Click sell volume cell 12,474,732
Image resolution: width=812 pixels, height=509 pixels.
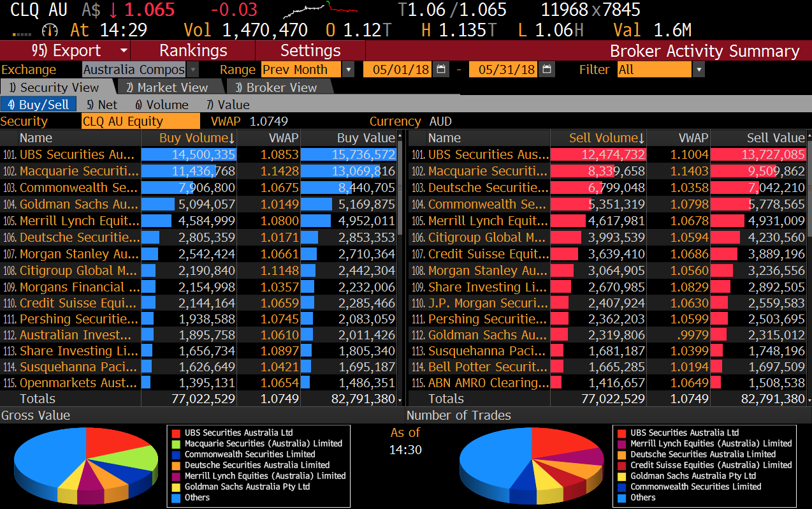tap(598, 154)
